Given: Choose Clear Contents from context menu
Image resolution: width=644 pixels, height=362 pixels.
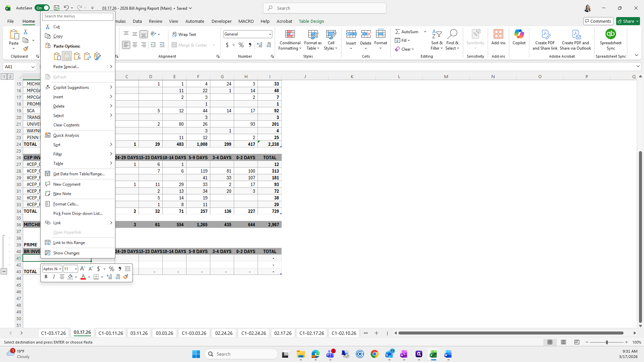Looking at the screenshot, I should [66, 125].
